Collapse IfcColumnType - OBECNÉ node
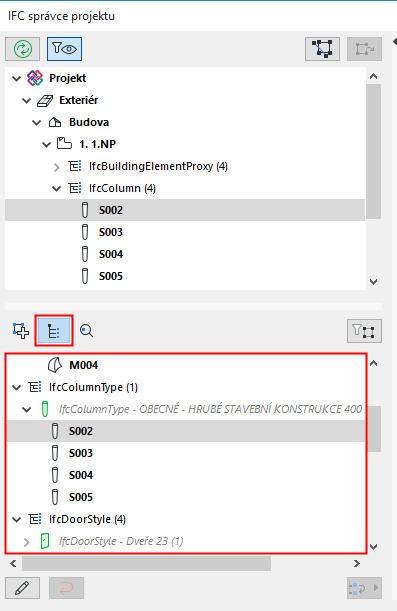The height and width of the screenshot is (611, 397). click(x=26, y=410)
